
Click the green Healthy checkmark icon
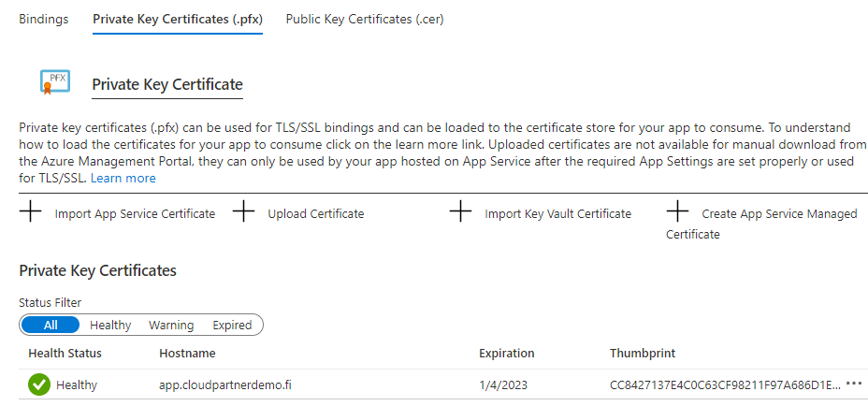click(38, 384)
